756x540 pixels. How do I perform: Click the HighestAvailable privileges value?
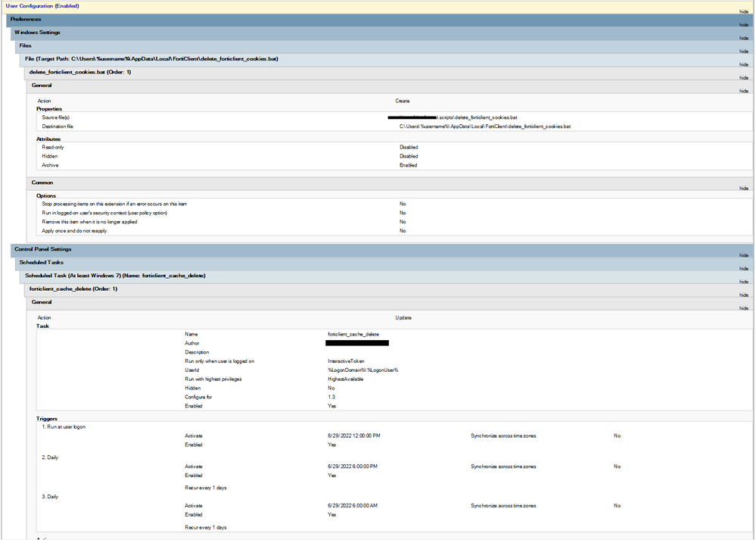[x=345, y=379]
